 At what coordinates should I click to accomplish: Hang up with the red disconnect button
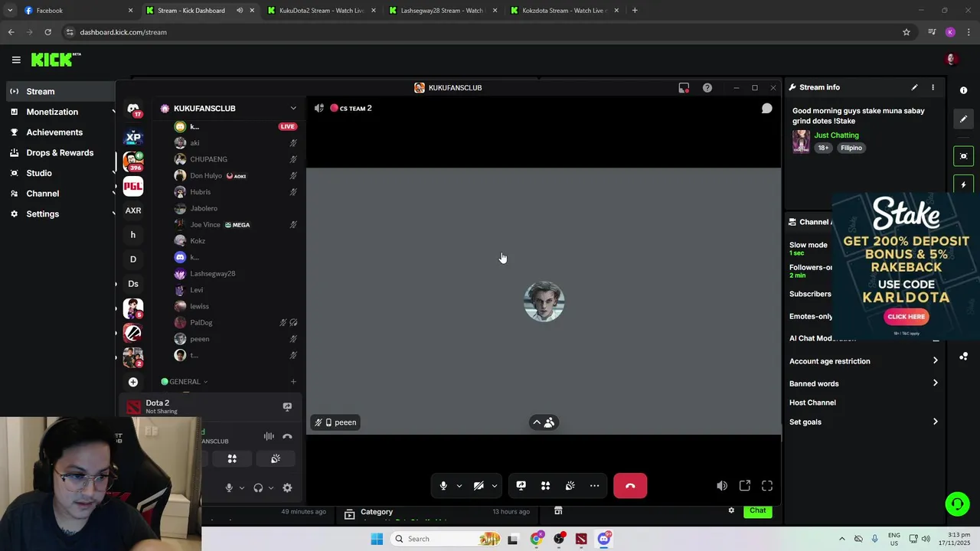pos(630,486)
